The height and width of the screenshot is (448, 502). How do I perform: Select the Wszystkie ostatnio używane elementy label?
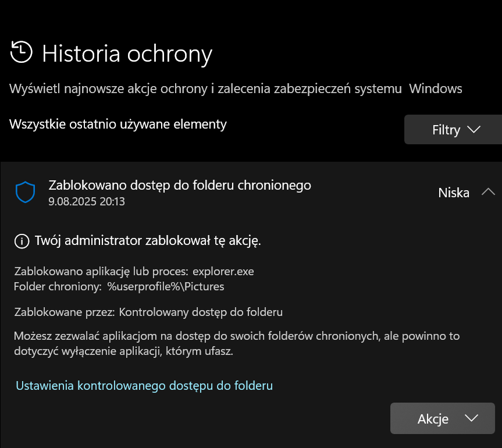(x=118, y=124)
